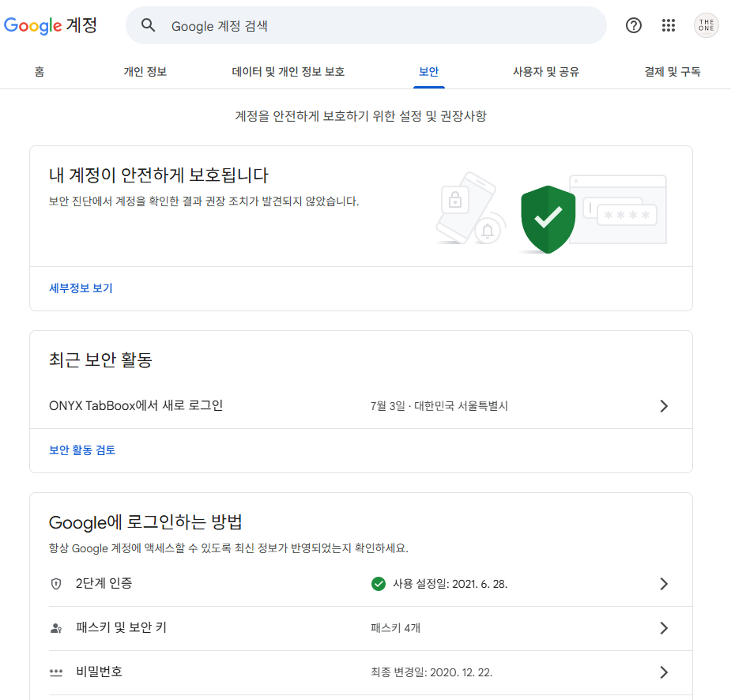Screen dimensions: 731x700
Task: Expand the 패스키 및 보안 키 chevron
Action: click(x=664, y=628)
